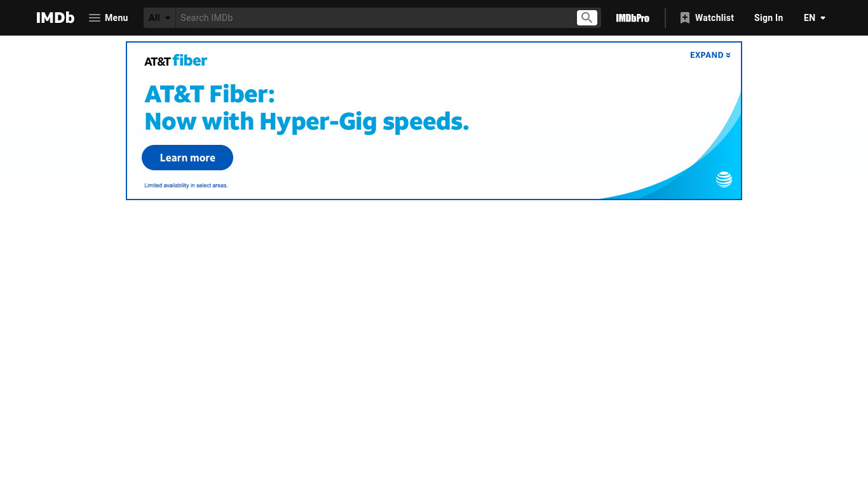Image resolution: width=868 pixels, height=488 pixels.
Task: Open the hamburger Menu icon
Action: click(95, 18)
